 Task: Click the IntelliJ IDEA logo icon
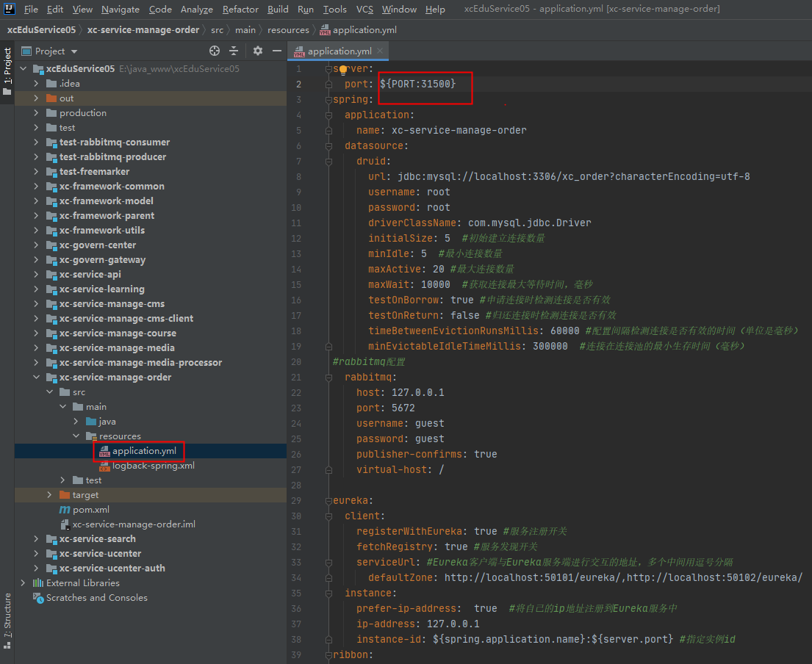click(9, 8)
